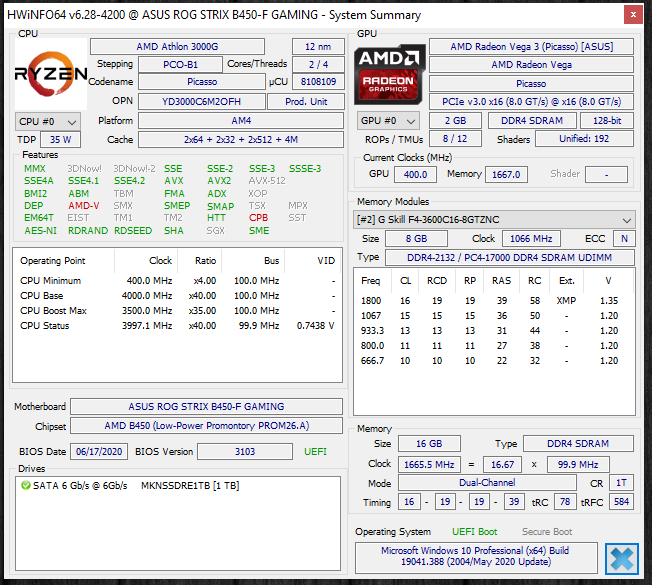Click the DDR4-2132 / PC4-17000 type field
The height and width of the screenshot is (585, 652).
509,258
